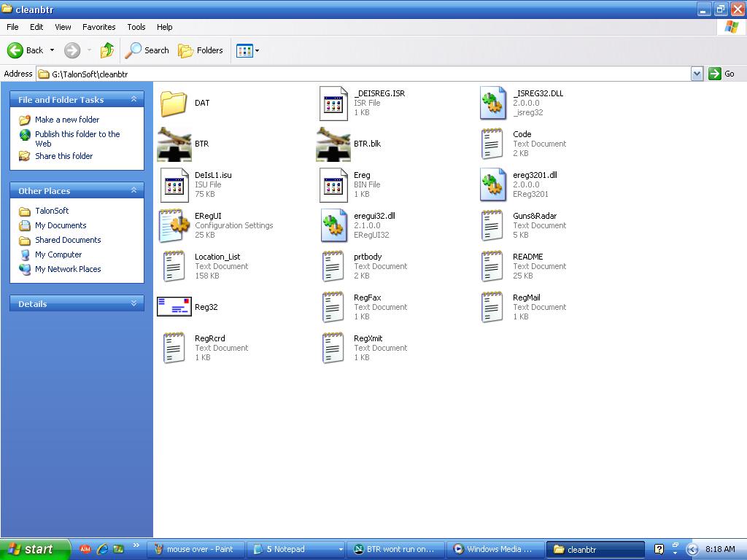Image resolution: width=747 pixels, height=560 pixels.
Task: Click the Up folder navigation icon
Action: coord(107,51)
